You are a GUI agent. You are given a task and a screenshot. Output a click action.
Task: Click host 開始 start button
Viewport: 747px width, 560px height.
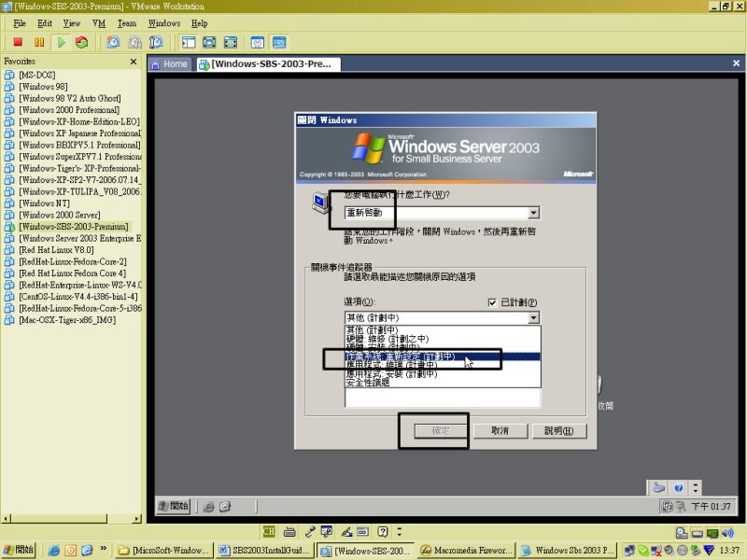[18, 550]
